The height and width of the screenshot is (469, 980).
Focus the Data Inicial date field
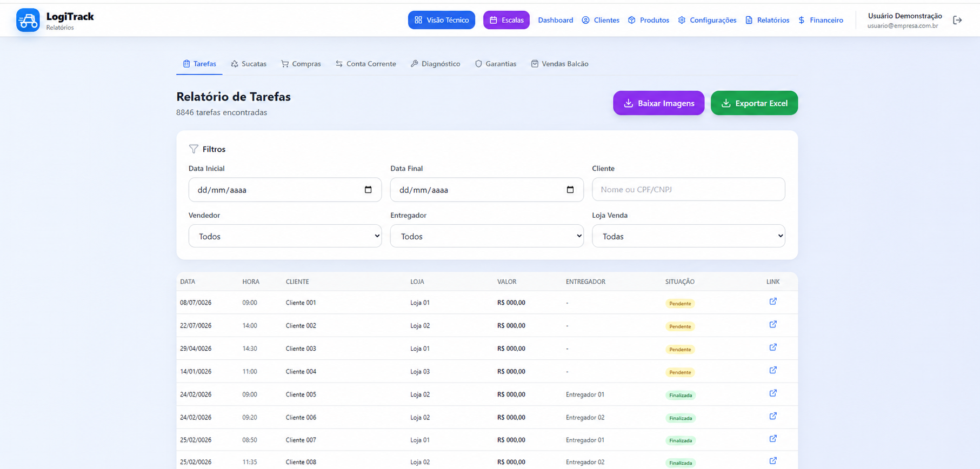tap(285, 190)
